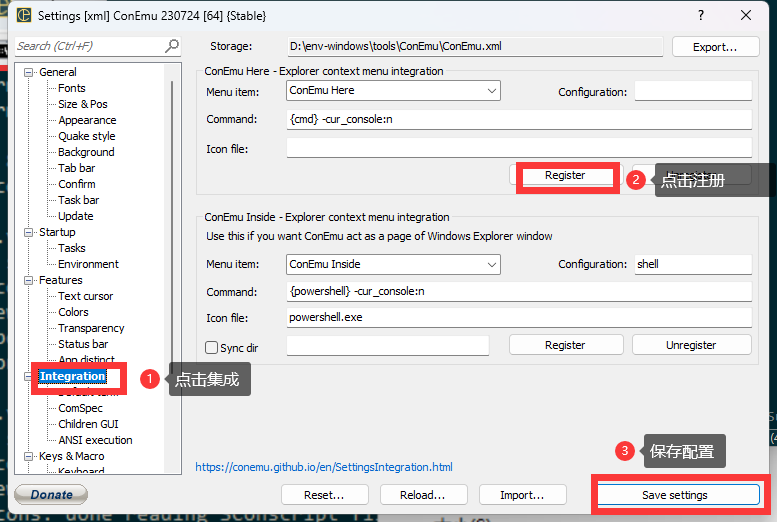Enable the Sync dir checkbox
The height and width of the screenshot is (522, 777).
pos(212,348)
